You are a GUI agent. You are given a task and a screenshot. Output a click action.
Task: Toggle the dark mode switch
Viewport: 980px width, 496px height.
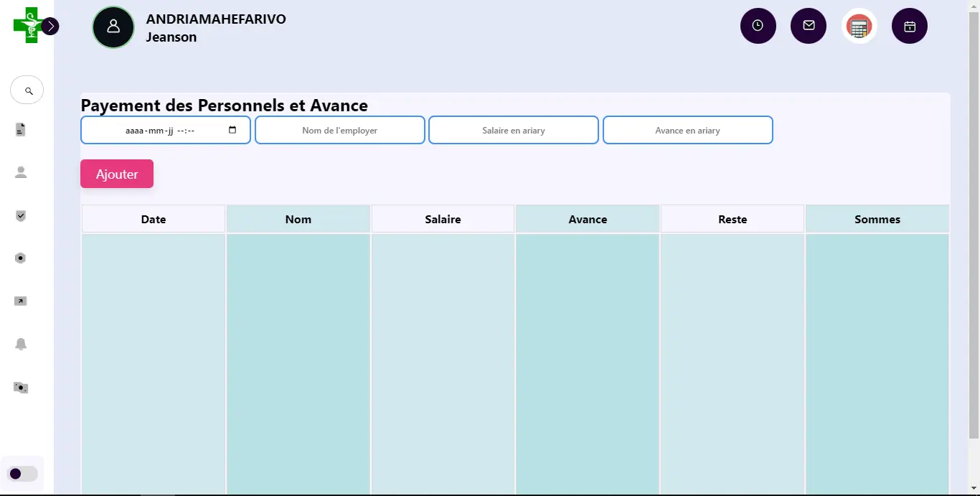[22, 474]
